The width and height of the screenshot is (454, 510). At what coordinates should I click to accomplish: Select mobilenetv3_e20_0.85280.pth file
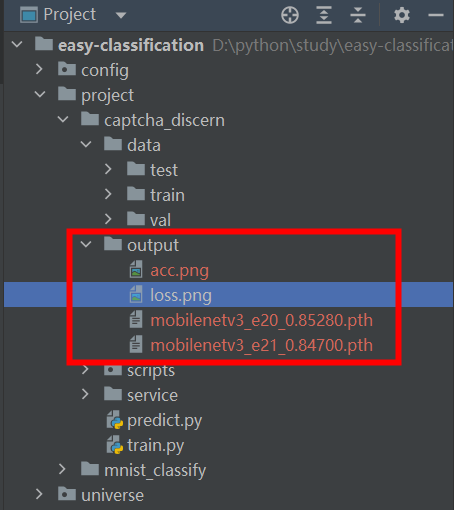[261, 320]
